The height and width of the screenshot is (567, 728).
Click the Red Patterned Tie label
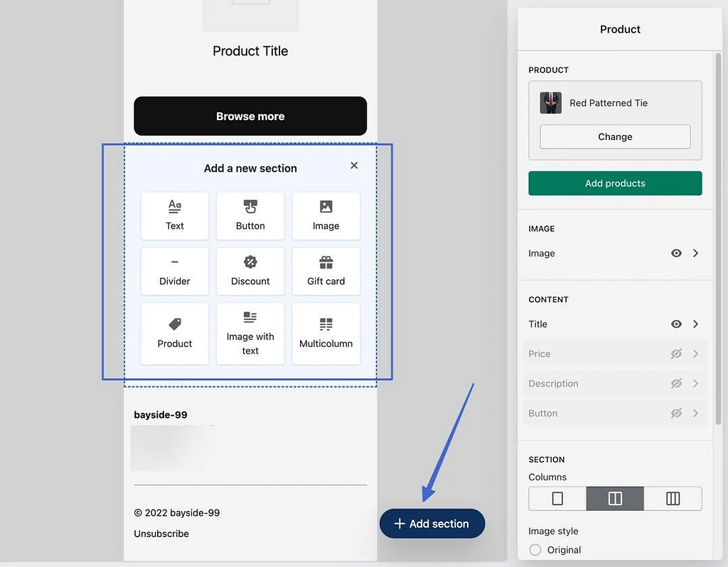tap(609, 103)
